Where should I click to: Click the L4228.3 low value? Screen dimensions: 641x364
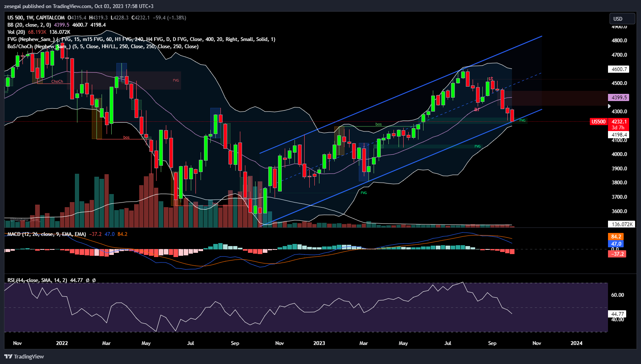tap(119, 18)
